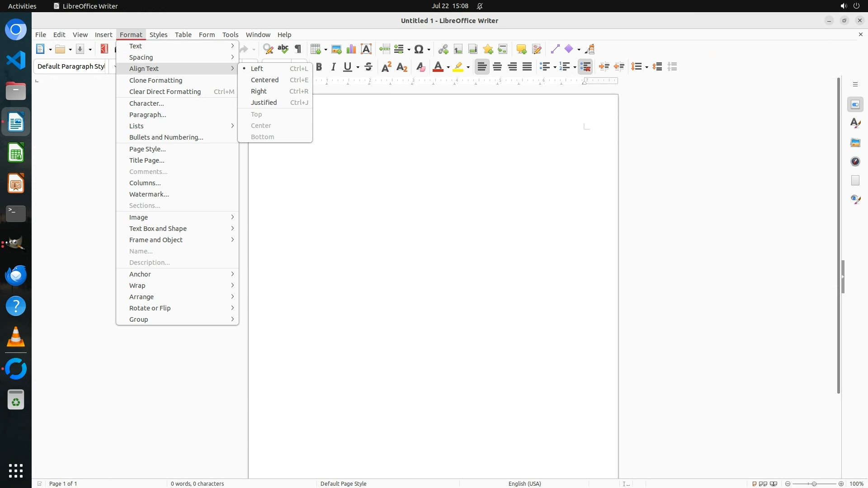Click Clear Direct Formatting menu entry
The width and height of the screenshot is (868, 488).
(165, 92)
